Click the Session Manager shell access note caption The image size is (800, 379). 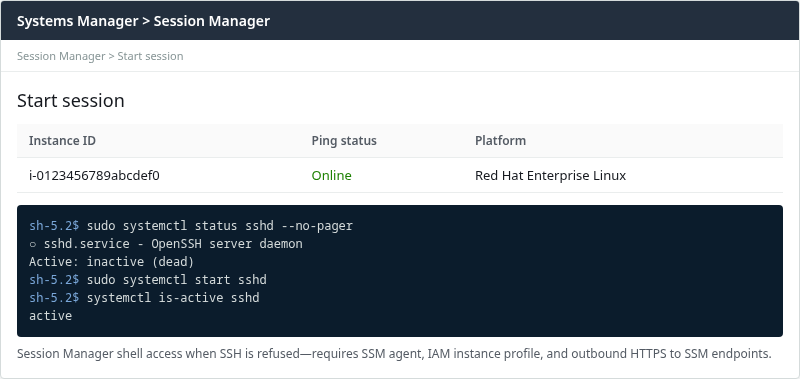point(394,353)
